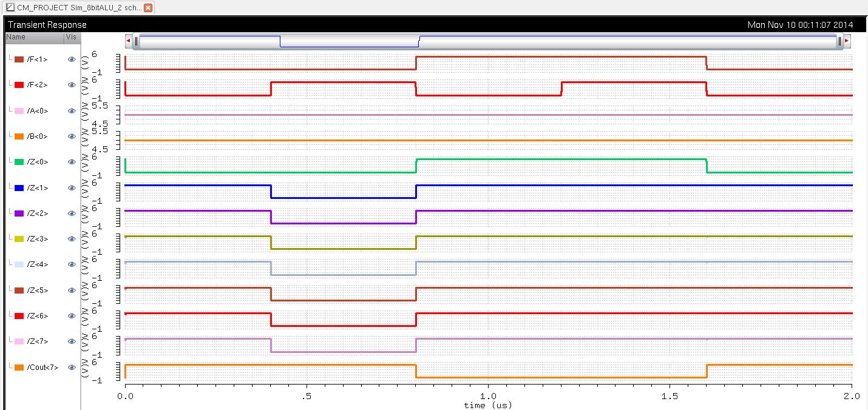Screen dimensions: 868x410
Task: Hide the /F<1> trace using its eye icon
Action: tap(72, 59)
